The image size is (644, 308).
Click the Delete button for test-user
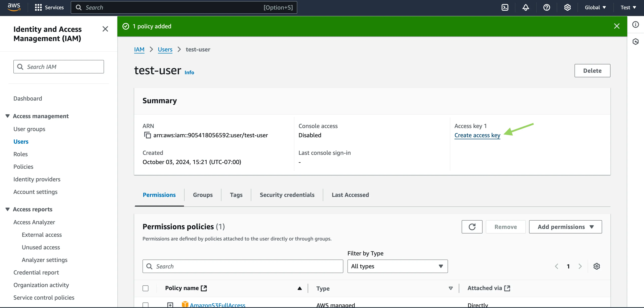coord(592,70)
